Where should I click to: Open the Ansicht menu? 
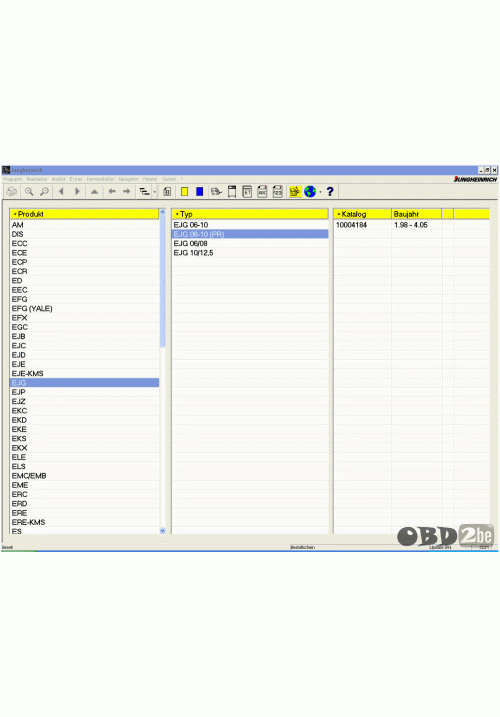[58, 179]
